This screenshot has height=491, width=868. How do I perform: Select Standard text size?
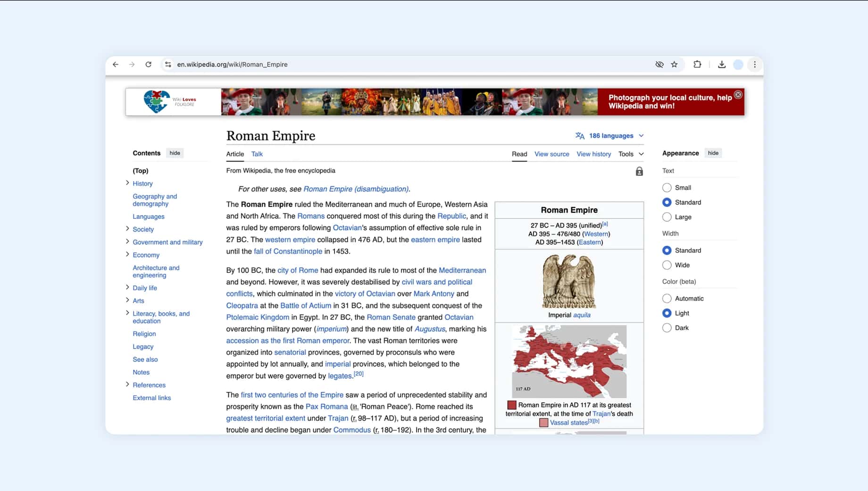click(667, 202)
